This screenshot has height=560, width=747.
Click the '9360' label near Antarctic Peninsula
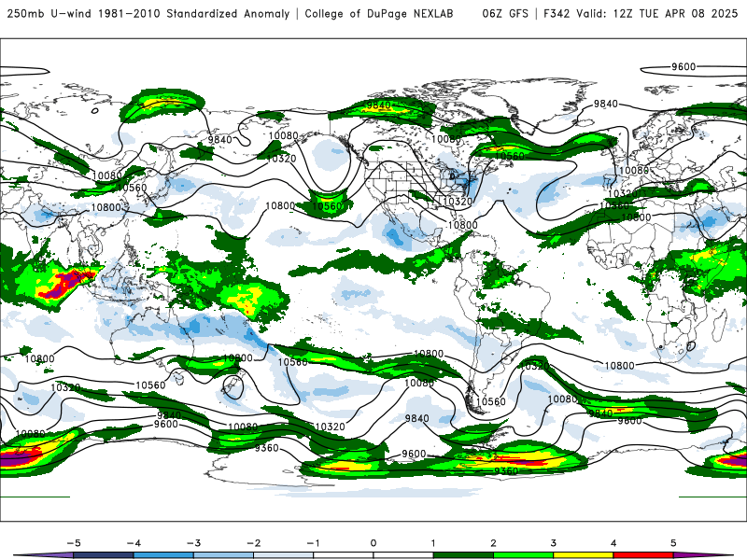[505, 470]
